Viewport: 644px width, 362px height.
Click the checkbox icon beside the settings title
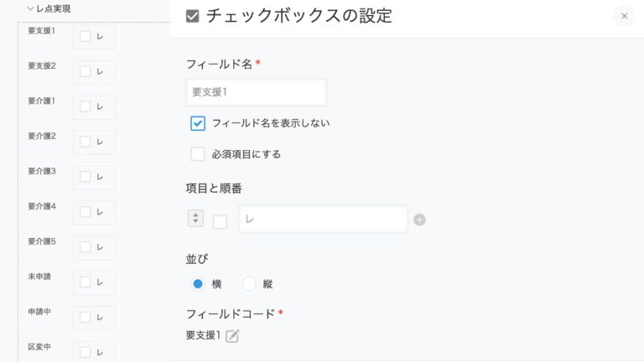(x=193, y=16)
